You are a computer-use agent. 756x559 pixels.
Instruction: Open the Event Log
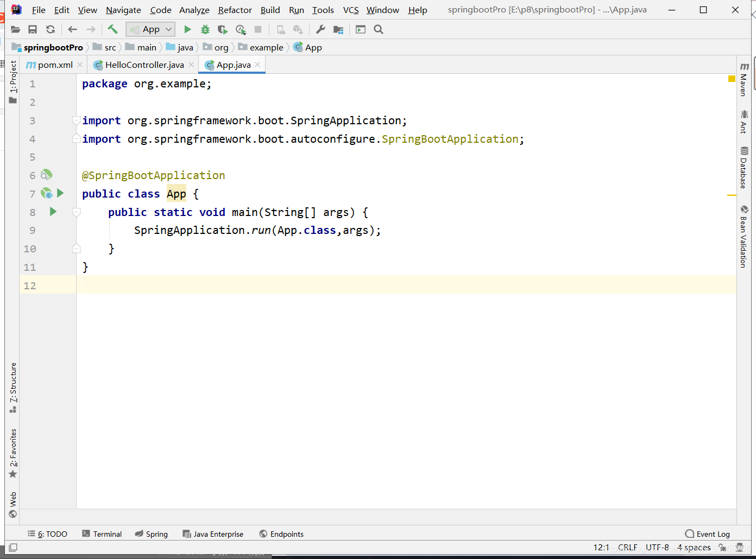[x=708, y=534]
